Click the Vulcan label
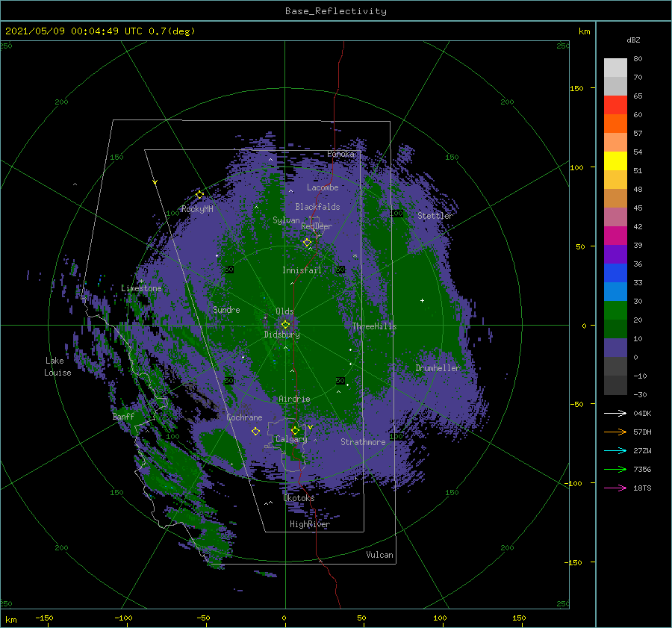This screenshot has height=628, width=672. pos(379,555)
